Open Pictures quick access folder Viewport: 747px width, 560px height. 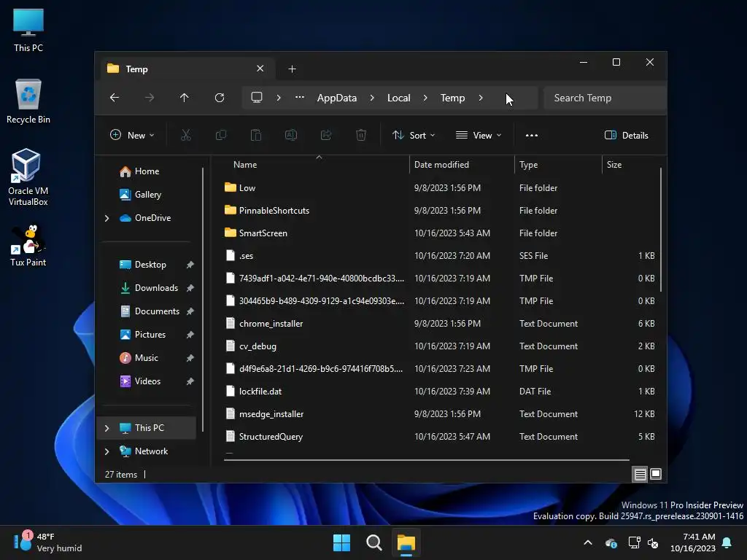pyautogui.click(x=150, y=335)
